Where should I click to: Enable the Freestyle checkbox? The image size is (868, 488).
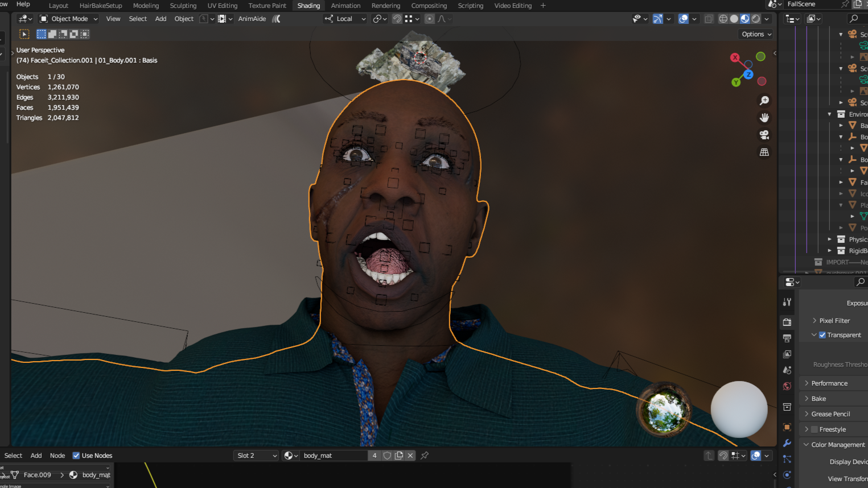(x=814, y=429)
